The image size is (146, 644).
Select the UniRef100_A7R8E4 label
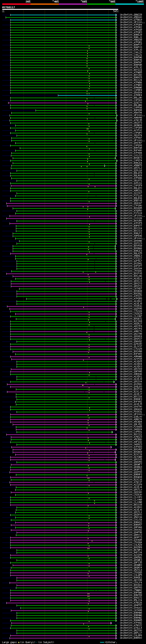131,95
